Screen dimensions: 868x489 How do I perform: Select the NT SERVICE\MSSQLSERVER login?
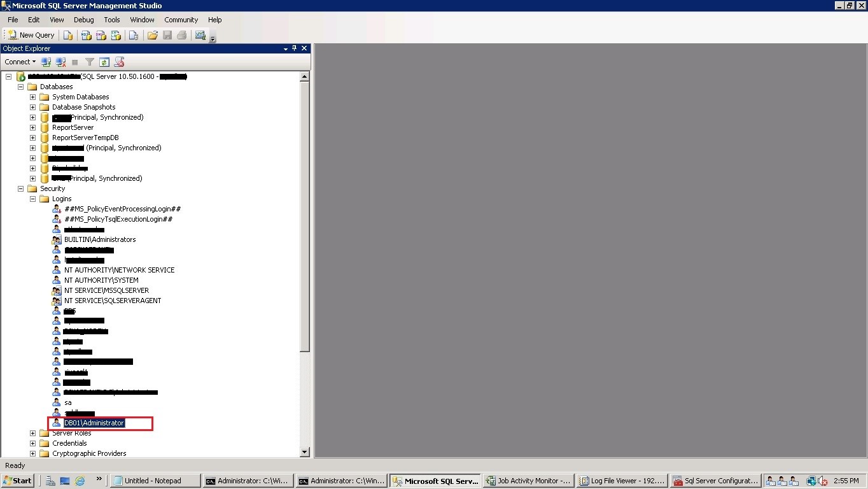pyautogui.click(x=106, y=290)
